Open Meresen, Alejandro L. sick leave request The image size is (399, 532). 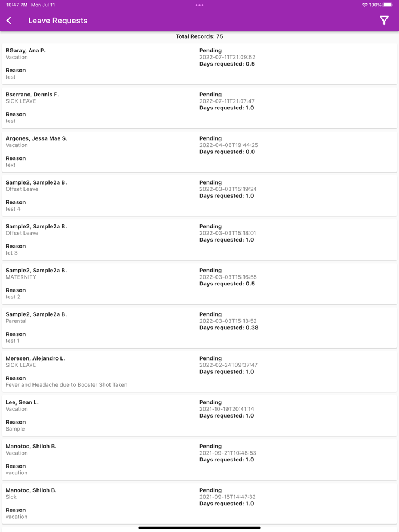point(199,371)
